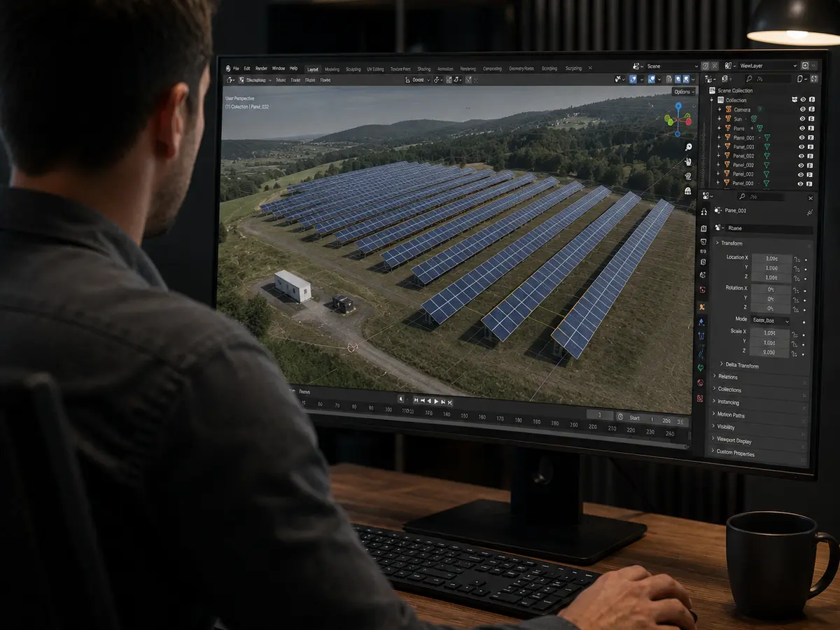
Task: Expand the Relations panel
Action: tap(725, 377)
